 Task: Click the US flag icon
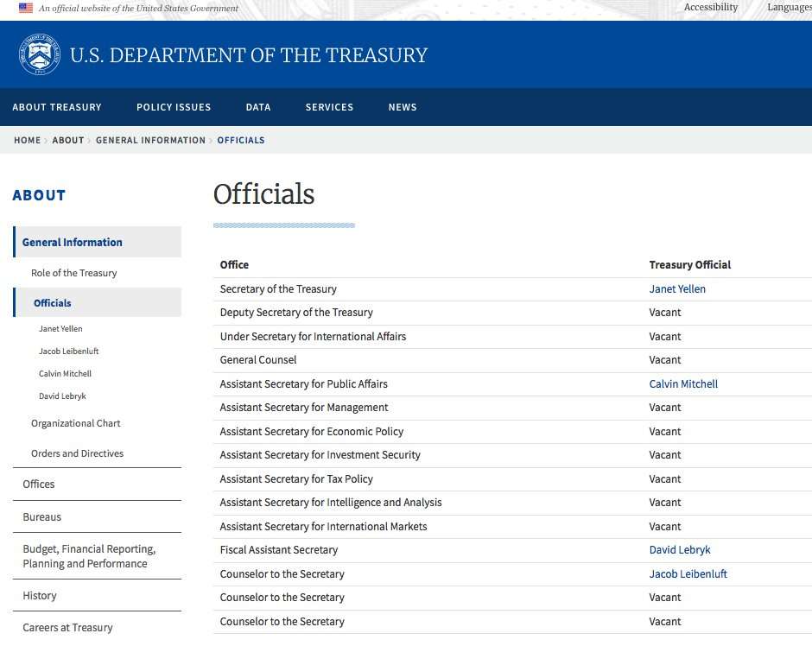tap(25, 8)
